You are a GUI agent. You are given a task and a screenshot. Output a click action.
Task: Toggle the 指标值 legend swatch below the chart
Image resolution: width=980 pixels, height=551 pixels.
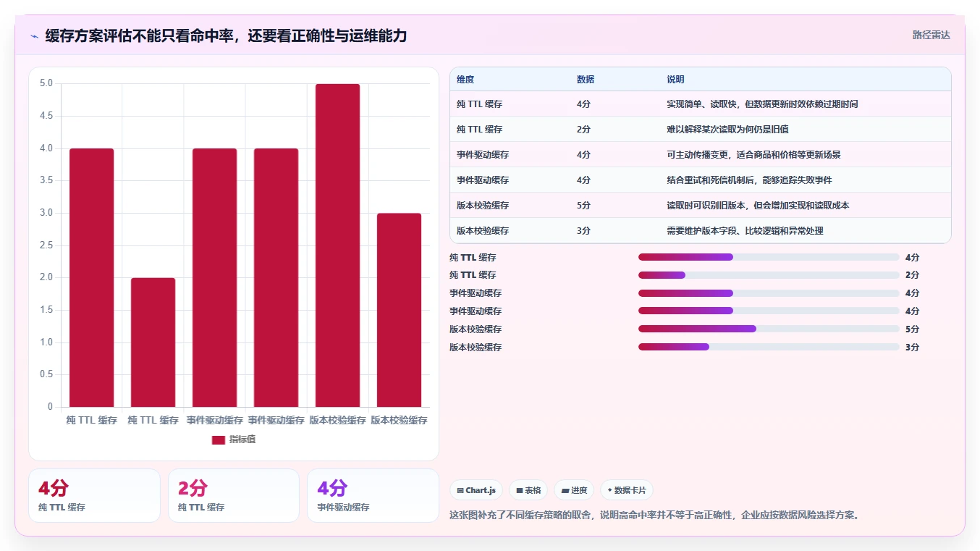click(218, 439)
